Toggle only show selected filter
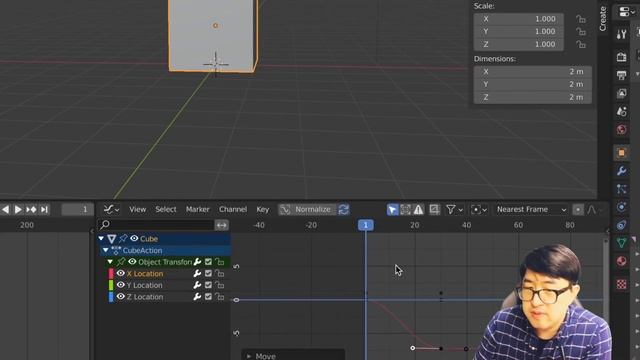Viewport: 640px width, 360px height. tap(392, 209)
